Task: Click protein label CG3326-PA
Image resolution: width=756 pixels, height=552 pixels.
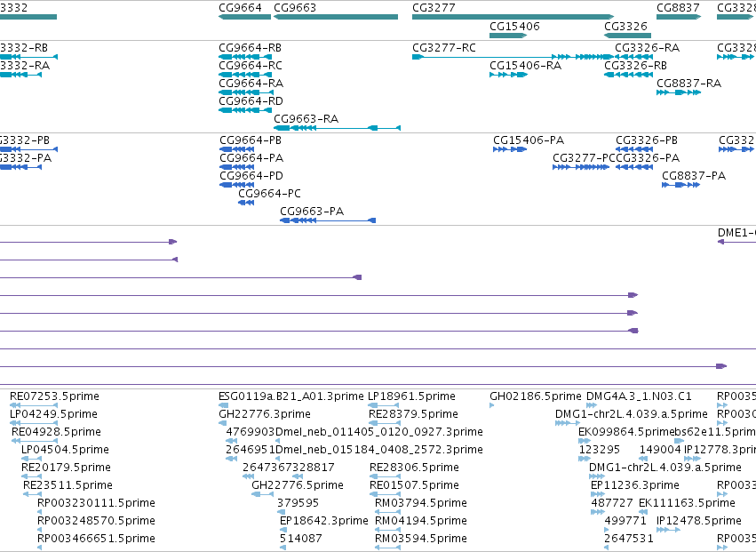Action: pos(648,158)
